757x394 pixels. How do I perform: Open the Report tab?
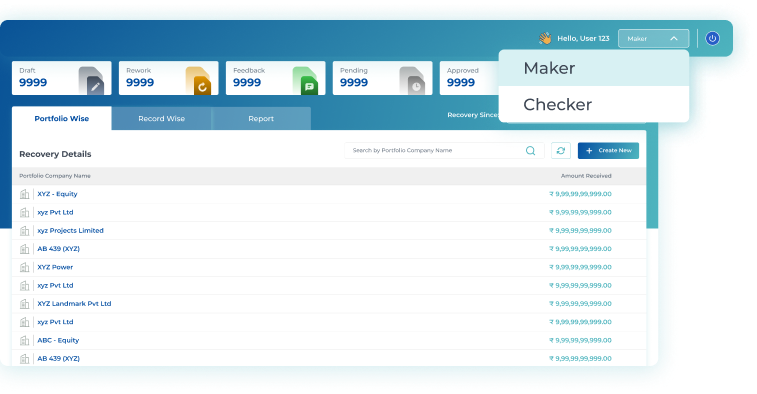(261, 118)
